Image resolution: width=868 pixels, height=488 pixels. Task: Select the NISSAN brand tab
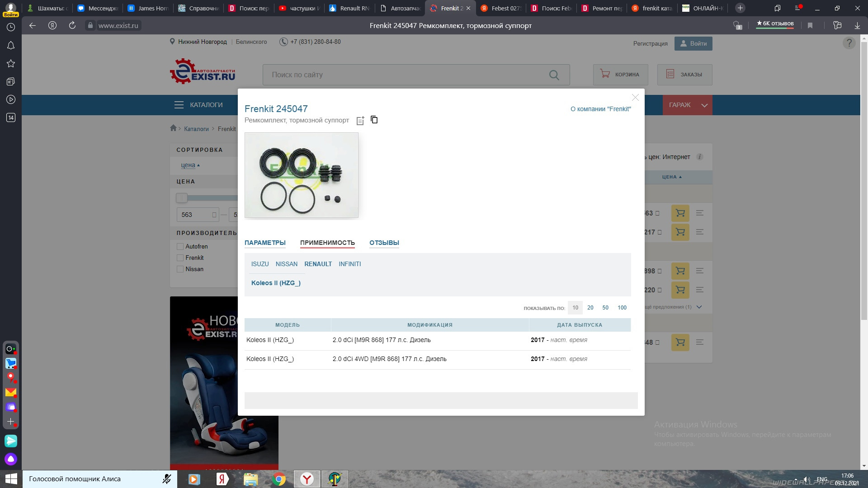pyautogui.click(x=286, y=264)
